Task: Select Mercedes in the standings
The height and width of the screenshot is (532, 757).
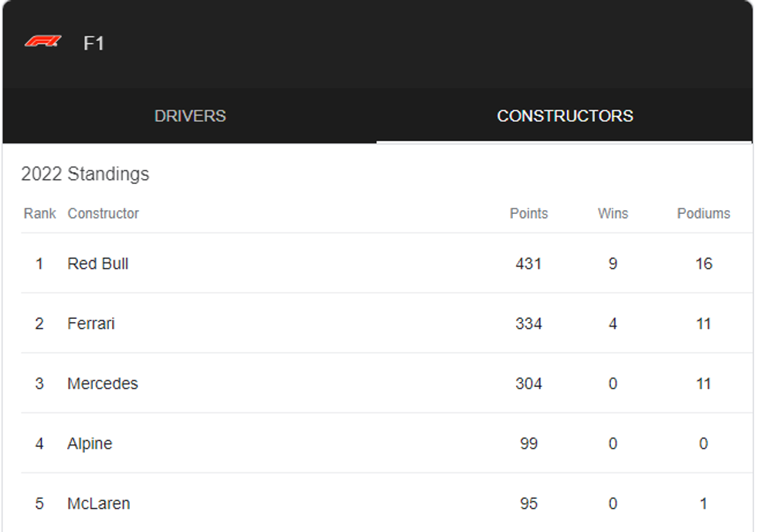Action: [x=103, y=384]
